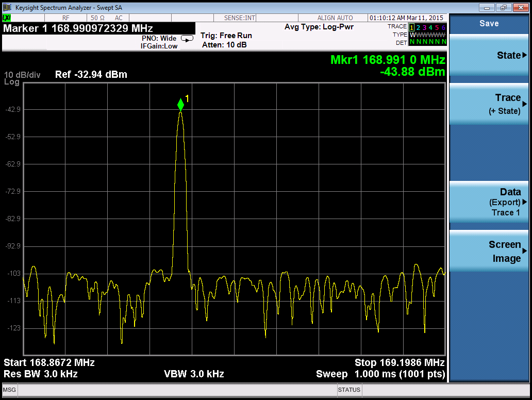Restore down the analyzer window

click(x=504, y=7)
